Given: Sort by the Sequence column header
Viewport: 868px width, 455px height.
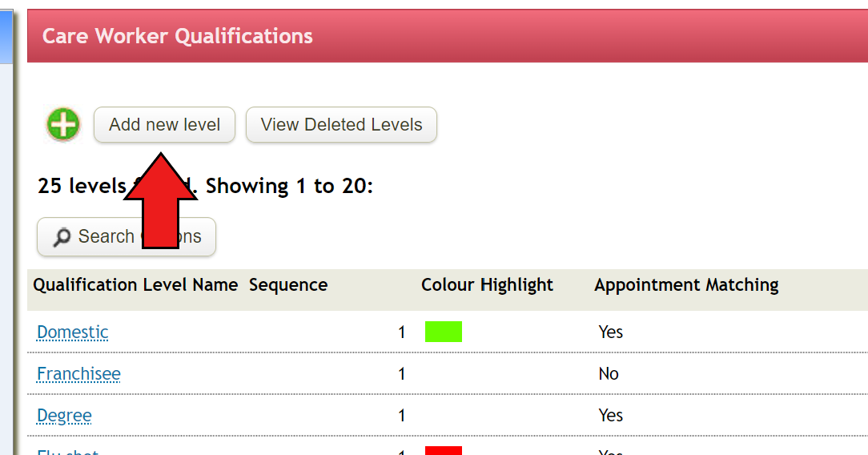Looking at the screenshot, I should click(287, 284).
